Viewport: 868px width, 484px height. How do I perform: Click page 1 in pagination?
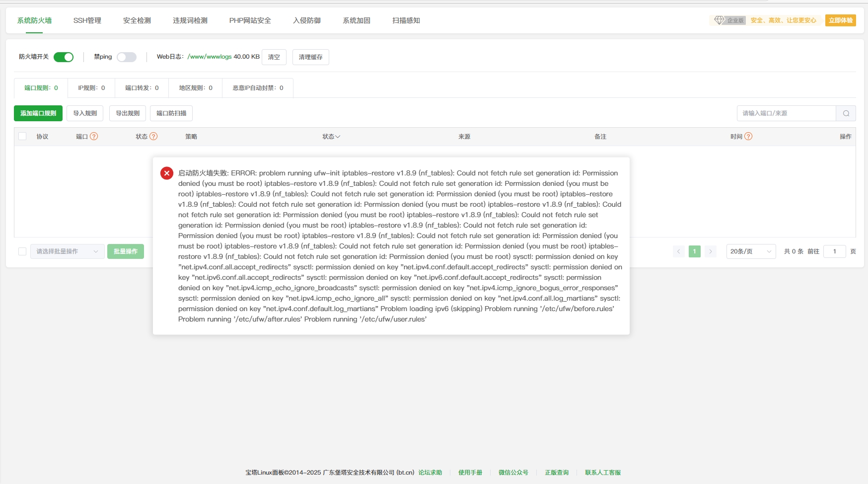695,251
